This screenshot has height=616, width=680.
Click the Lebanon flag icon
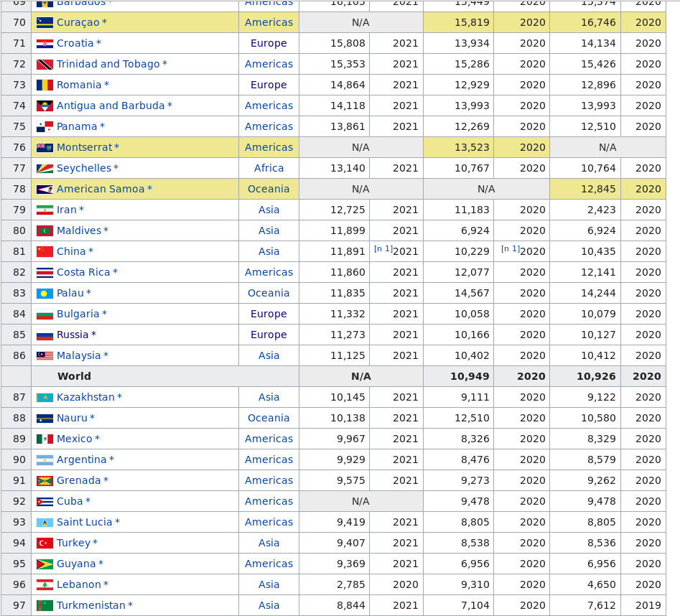click(x=45, y=584)
